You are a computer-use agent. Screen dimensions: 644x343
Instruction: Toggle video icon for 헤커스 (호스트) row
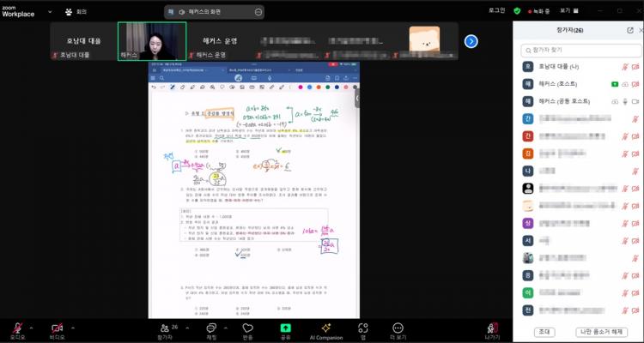(x=636, y=84)
